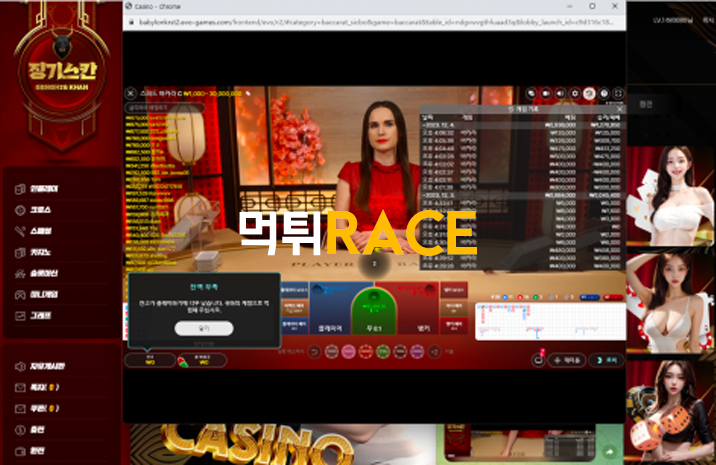Viewport: 716px width, 465px height.
Task: Toggle fullscreen icon in game toolbar
Action: click(618, 93)
